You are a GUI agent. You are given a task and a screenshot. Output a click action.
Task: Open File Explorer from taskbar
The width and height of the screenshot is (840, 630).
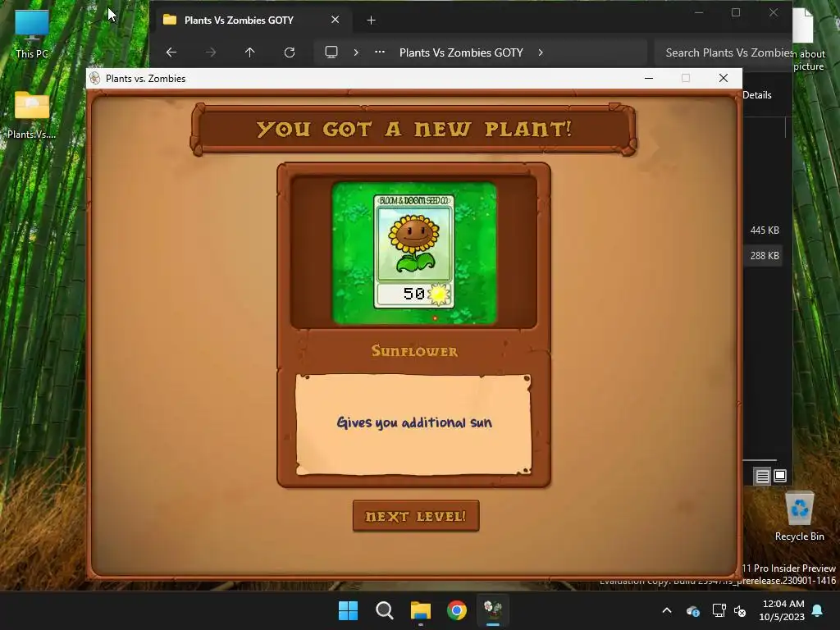tap(421, 610)
